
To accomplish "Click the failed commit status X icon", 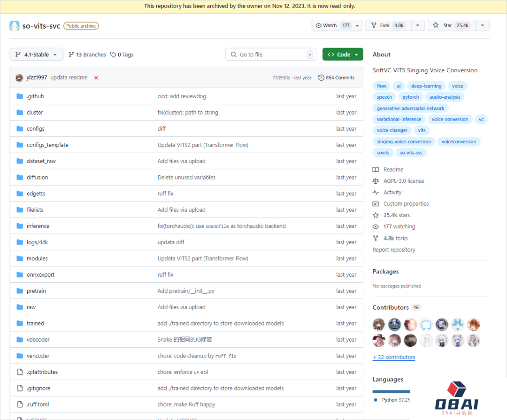I will coord(96,78).
